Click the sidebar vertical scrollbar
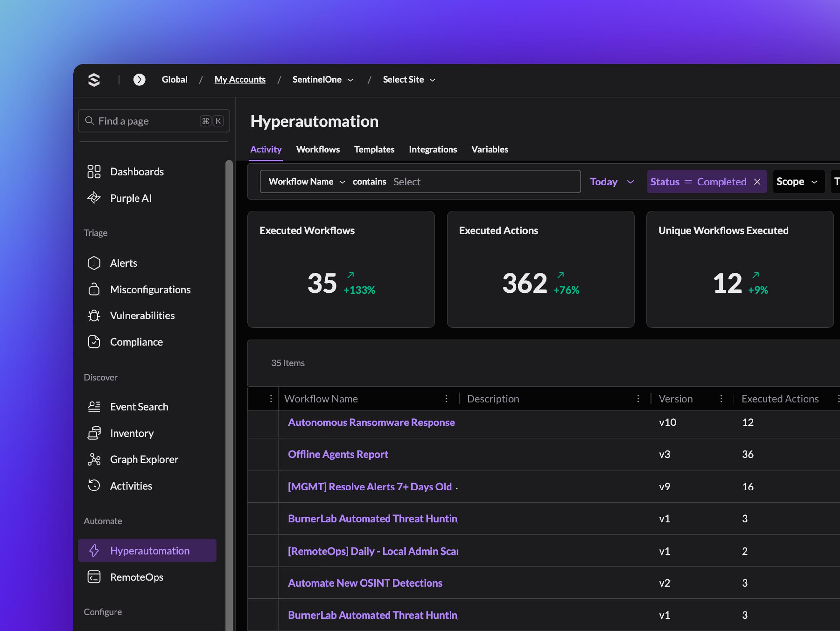This screenshot has height=631, width=840. (229, 395)
